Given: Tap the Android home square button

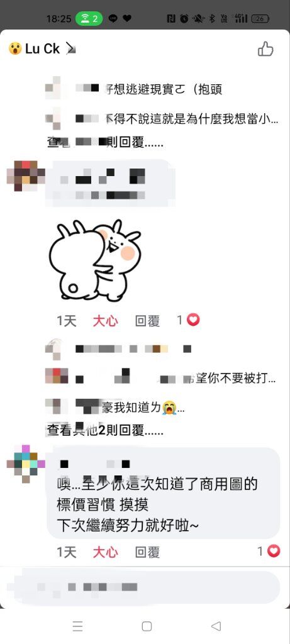Looking at the screenshot, I should point(147,626).
